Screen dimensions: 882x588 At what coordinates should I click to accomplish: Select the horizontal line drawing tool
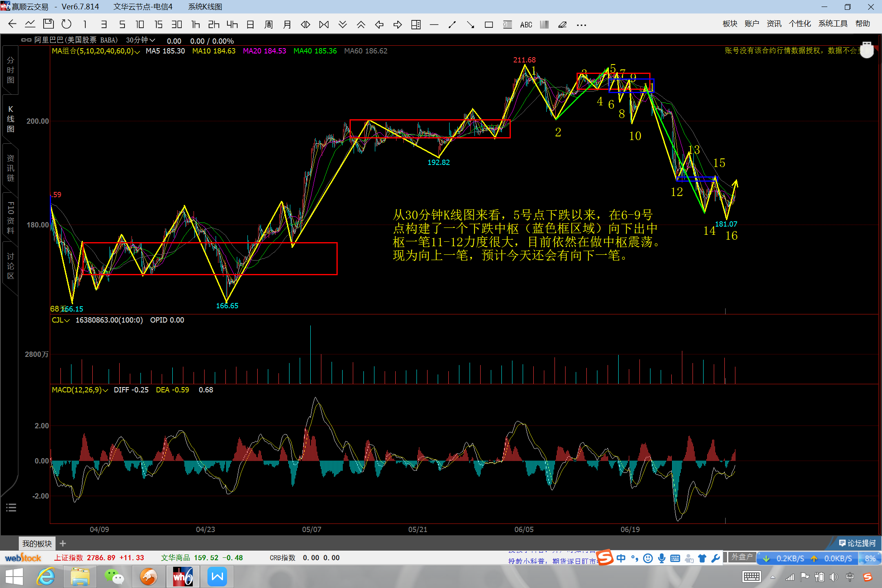pyautogui.click(x=434, y=25)
